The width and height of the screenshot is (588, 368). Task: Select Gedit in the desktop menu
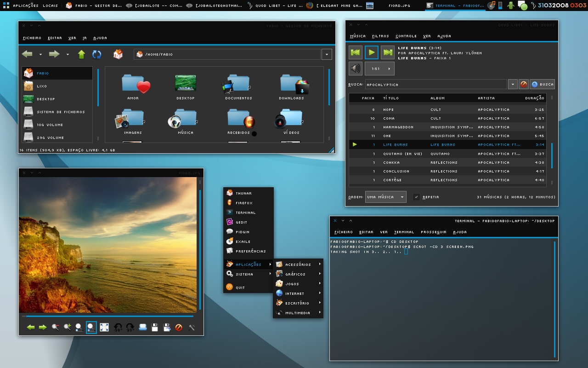(249, 222)
